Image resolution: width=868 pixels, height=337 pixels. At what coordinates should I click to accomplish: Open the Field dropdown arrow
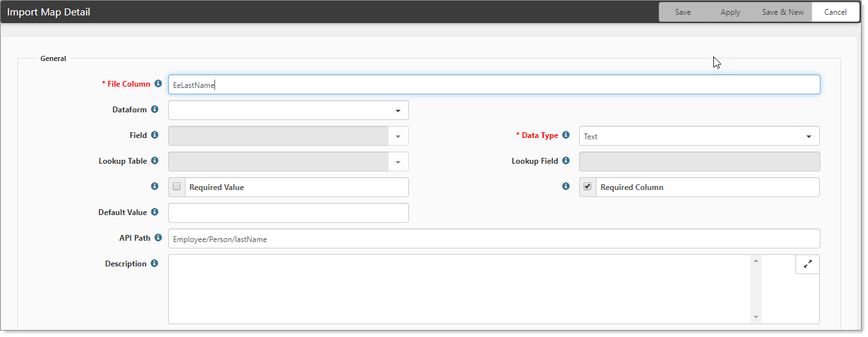click(398, 136)
